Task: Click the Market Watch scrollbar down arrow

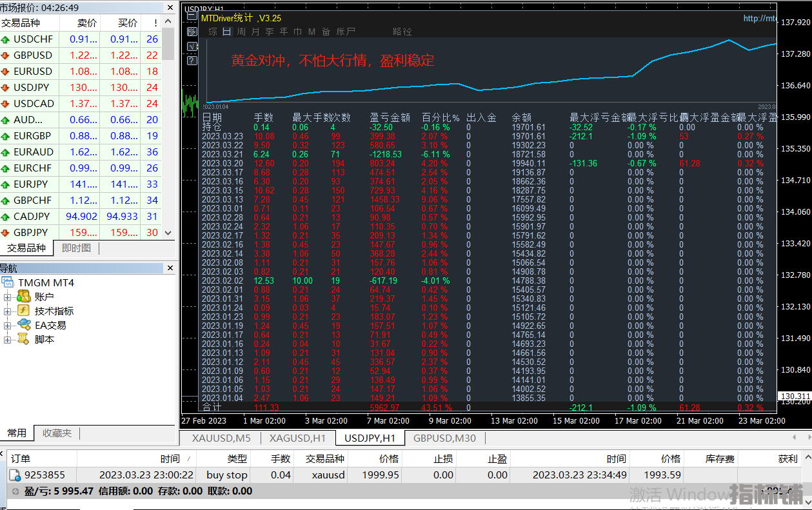Action: pos(168,233)
